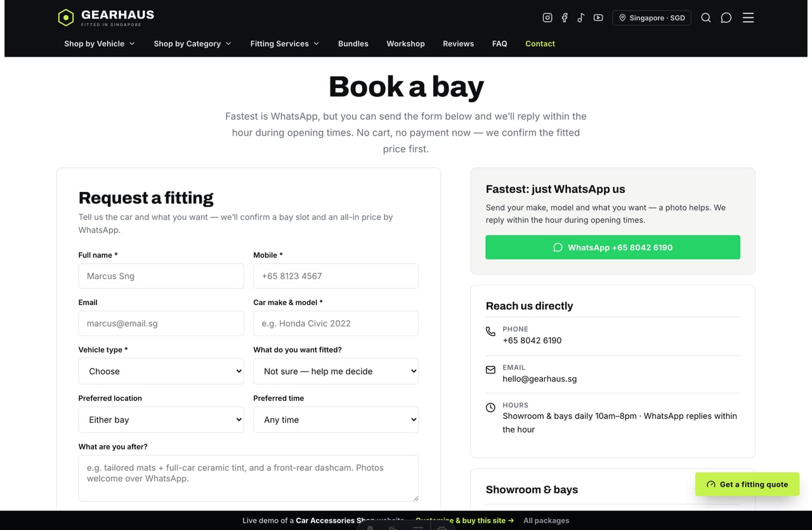Open the TikTok profile icon
Viewport: 812px width, 530px height.
pos(580,18)
